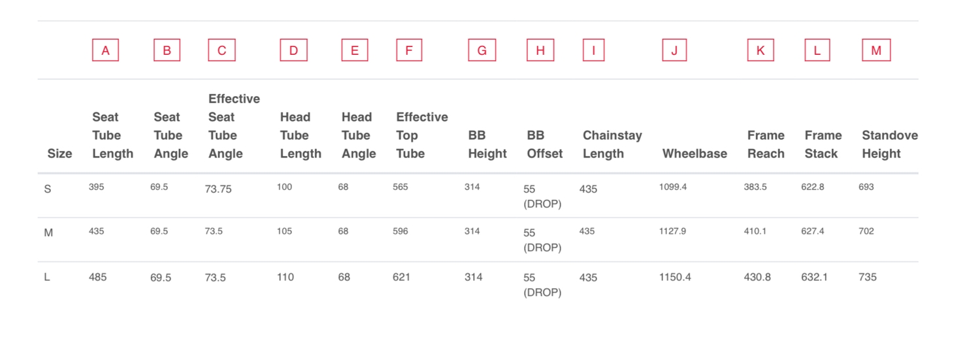Click the 73.75 effective seat tube angle
The image size is (980, 339).
pos(218,189)
